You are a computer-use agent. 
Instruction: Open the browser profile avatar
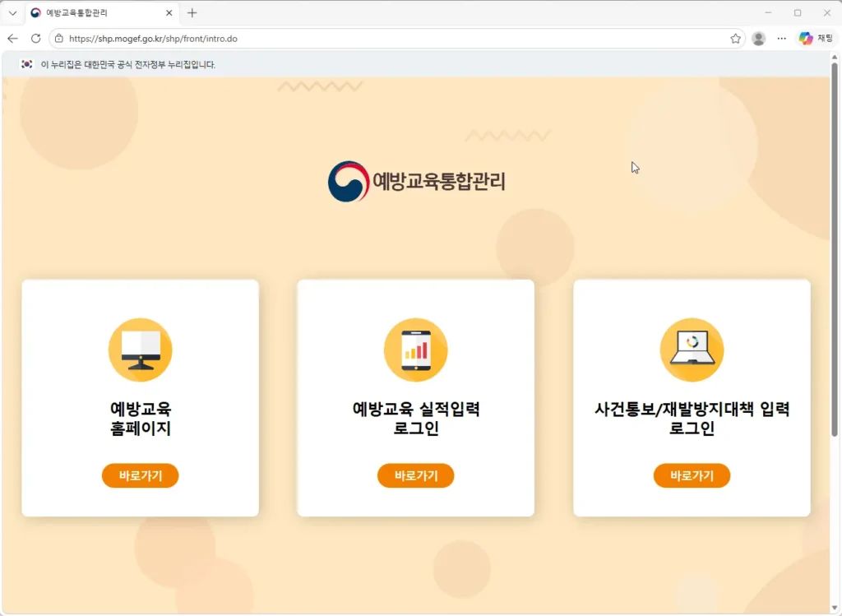point(758,39)
